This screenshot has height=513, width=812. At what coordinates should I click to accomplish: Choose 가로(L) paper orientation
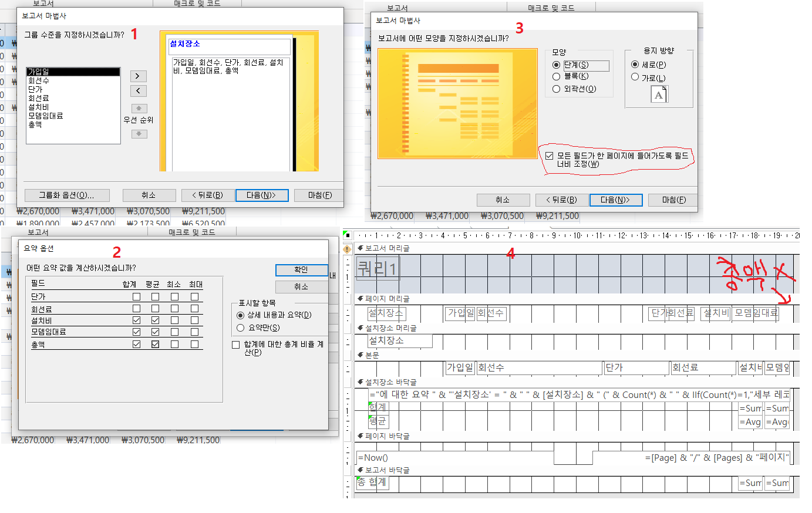pos(635,77)
